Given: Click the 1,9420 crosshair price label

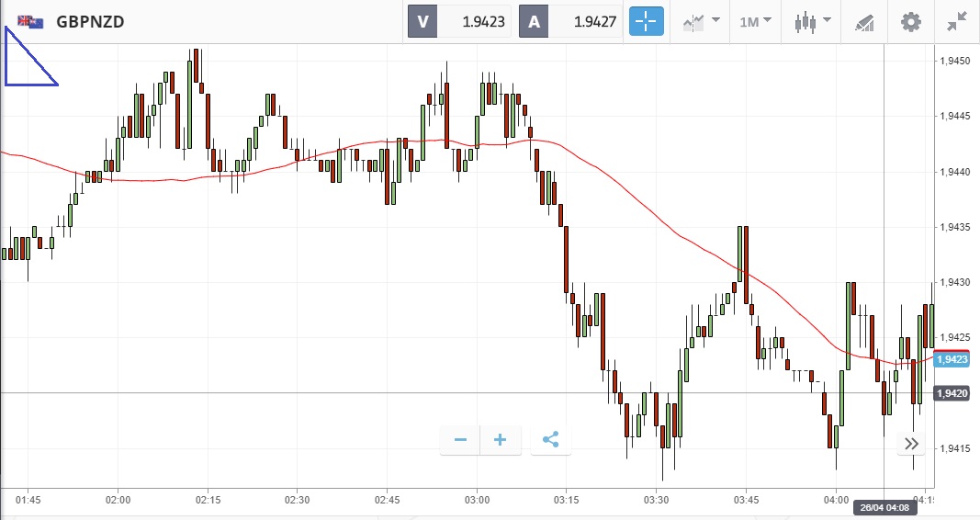Looking at the screenshot, I should tap(951, 393).
